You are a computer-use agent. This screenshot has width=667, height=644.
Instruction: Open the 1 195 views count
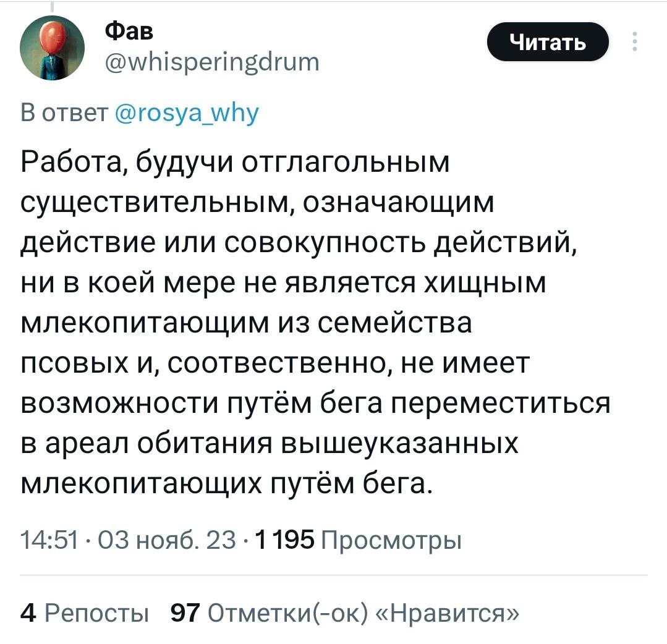285,541
